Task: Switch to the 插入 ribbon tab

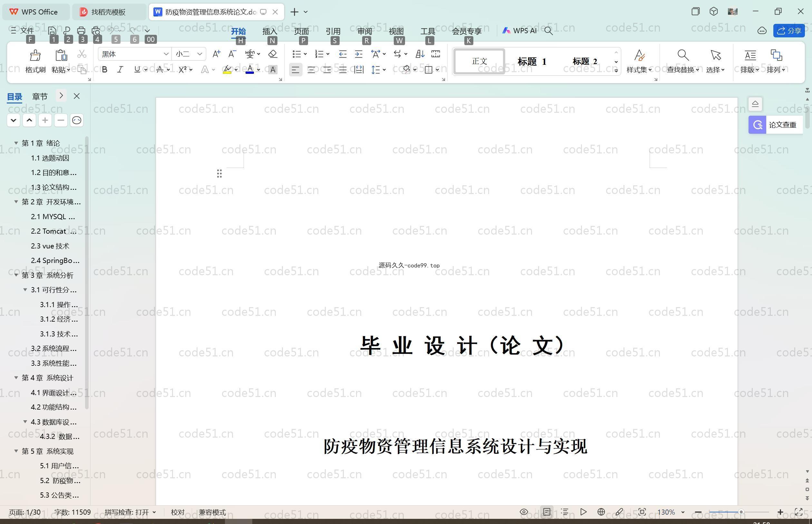Action: pos(270,31)
